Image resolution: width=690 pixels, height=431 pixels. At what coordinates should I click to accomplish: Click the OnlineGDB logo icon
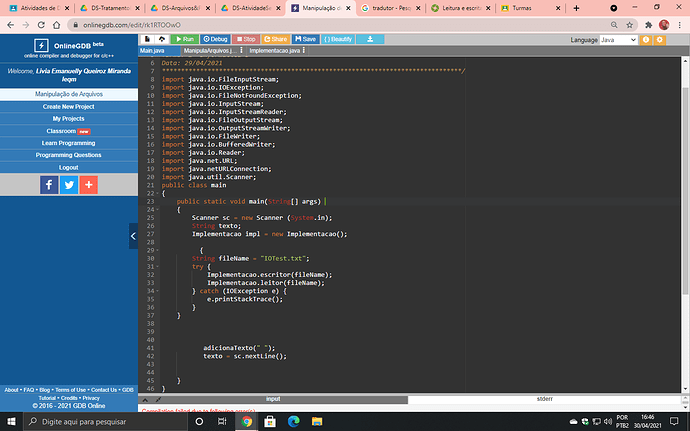pos(41,45)
